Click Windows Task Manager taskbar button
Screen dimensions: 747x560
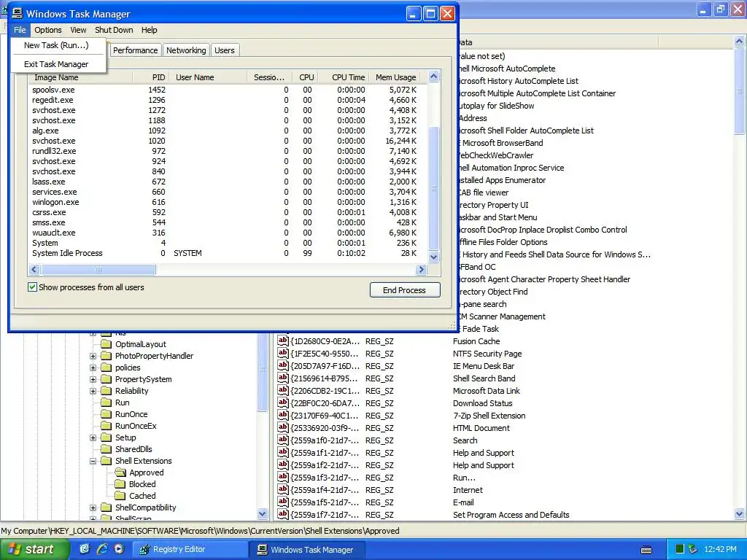pyautogui.click(x=306, y=550)
